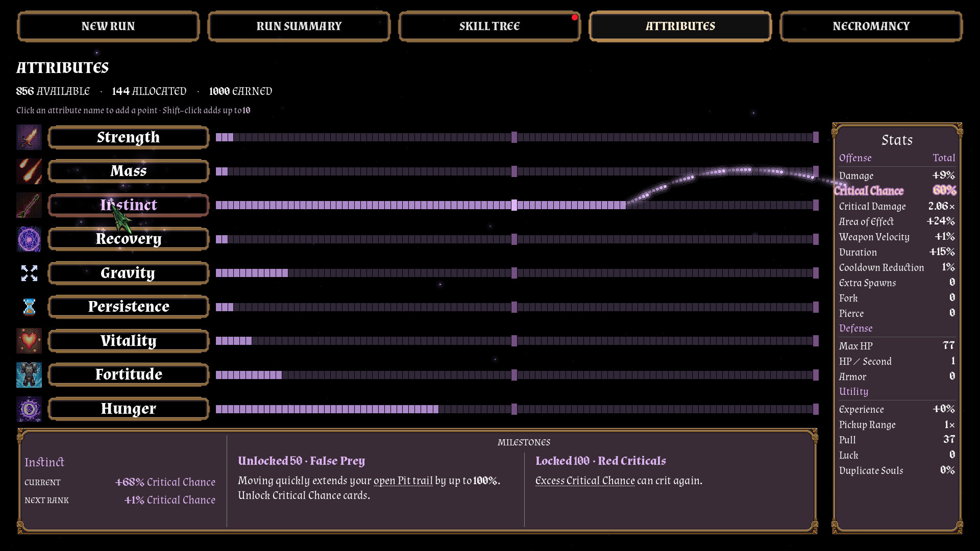Click the Strength sword icon
Screen dimensions: 980x551
click(29, 137)
